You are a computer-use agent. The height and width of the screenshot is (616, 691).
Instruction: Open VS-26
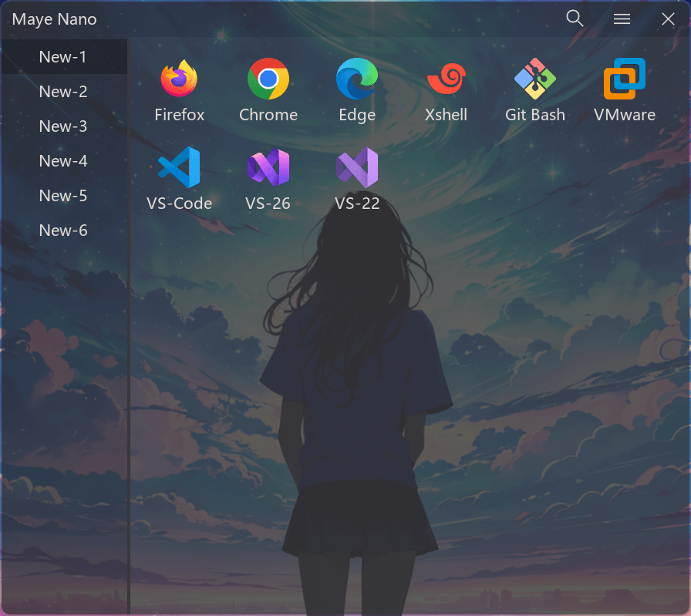point(268,167)
